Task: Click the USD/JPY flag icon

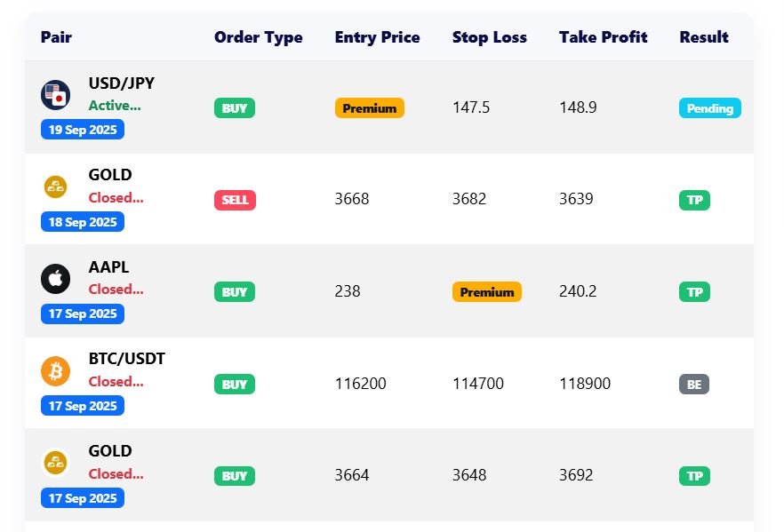Action: (55, 94)
